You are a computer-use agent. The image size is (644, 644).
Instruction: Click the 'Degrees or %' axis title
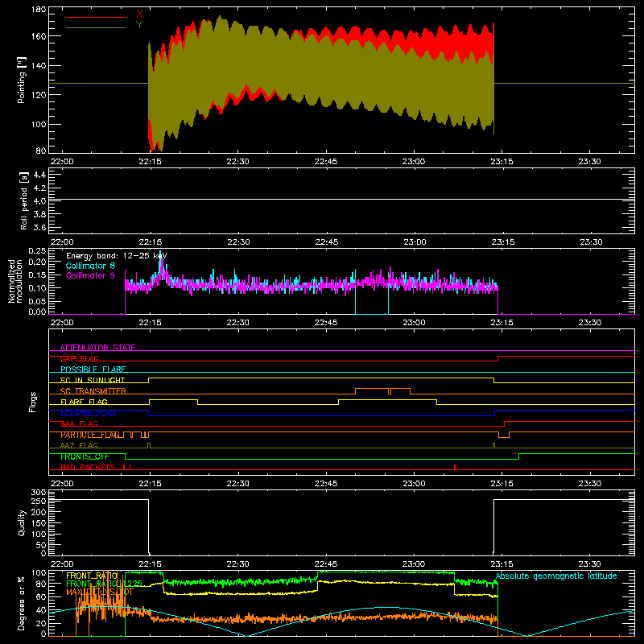22,603
